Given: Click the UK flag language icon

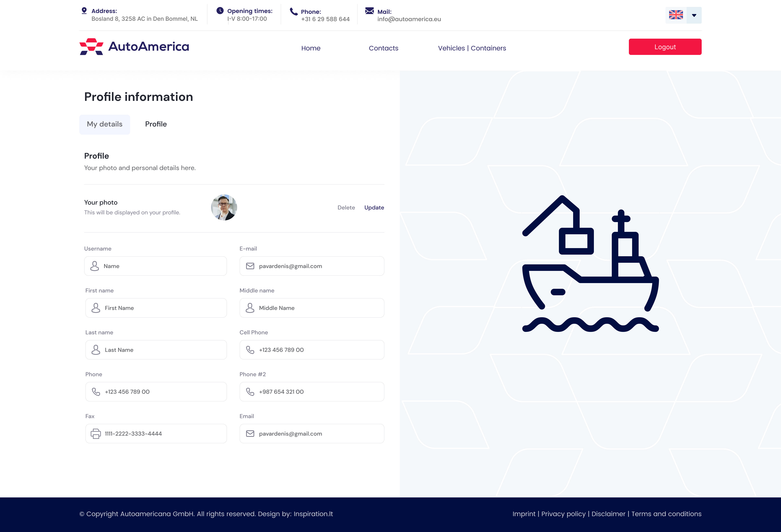Looking at the screenshot, I should click(x=676, y=15).
